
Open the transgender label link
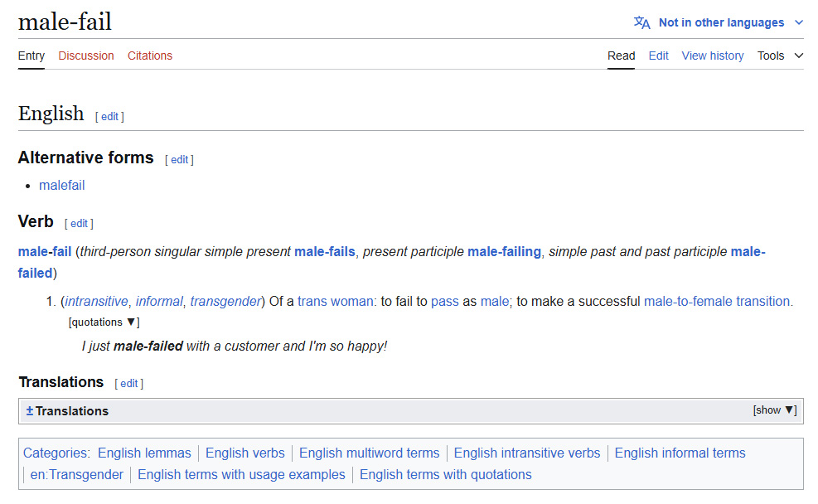click(225, 301)
